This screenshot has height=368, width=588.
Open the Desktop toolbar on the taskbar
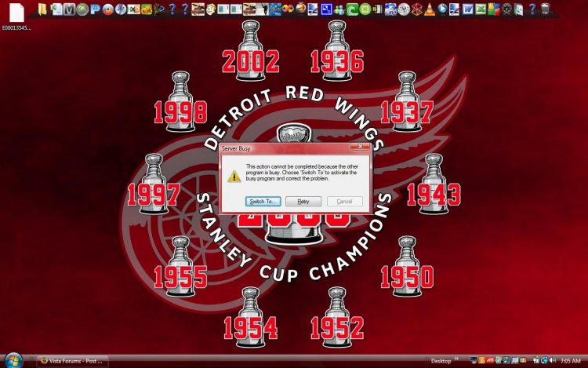tap(441, 361)
